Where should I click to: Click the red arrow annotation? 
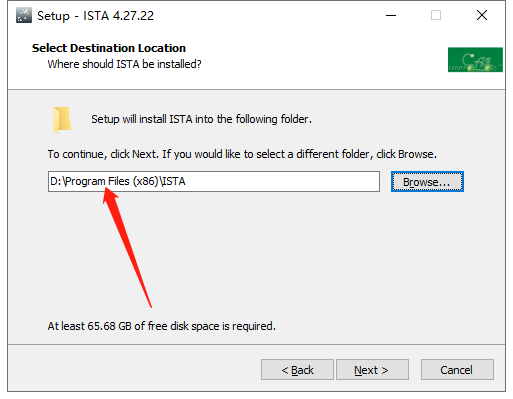[127, 247]
